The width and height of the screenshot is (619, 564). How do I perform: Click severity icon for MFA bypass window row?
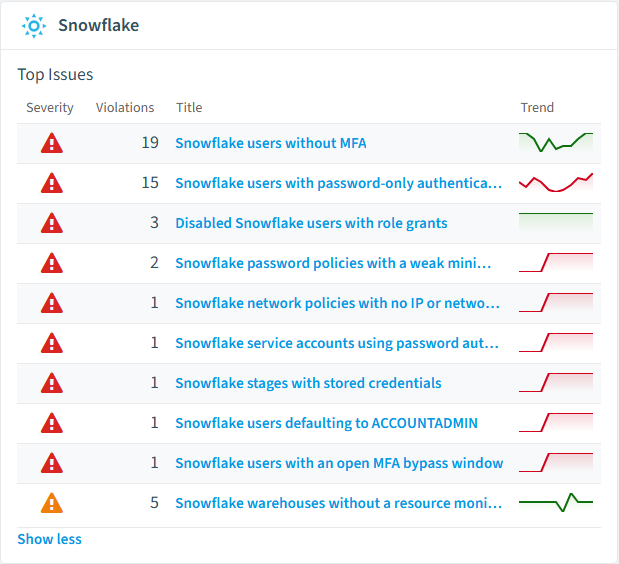(x=52, y=463)
